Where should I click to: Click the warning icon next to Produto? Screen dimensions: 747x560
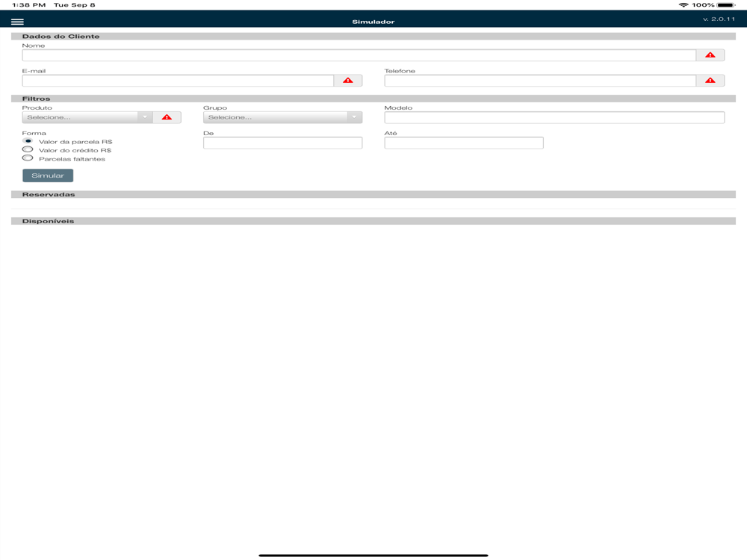pyautogui.click(x=167, y=117)
